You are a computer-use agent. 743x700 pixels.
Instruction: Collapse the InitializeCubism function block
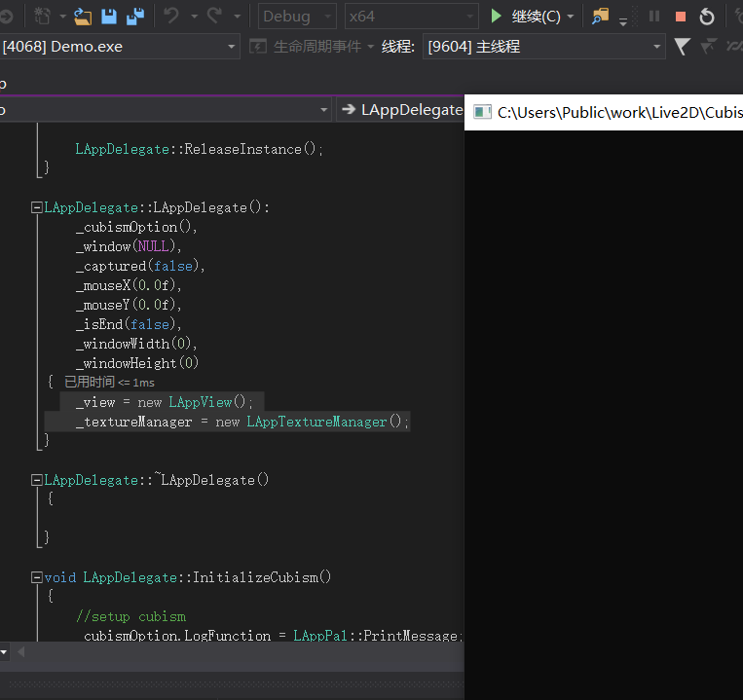[37, 577]
